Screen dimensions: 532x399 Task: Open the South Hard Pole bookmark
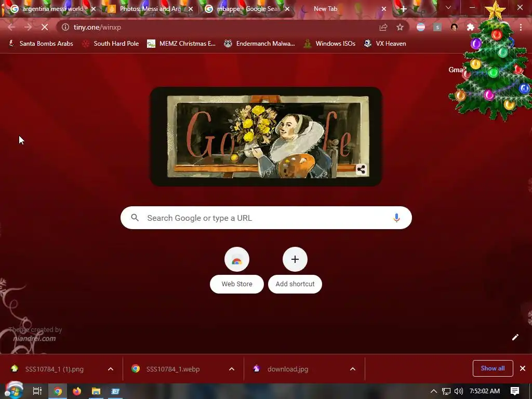(x=111, y=44)
